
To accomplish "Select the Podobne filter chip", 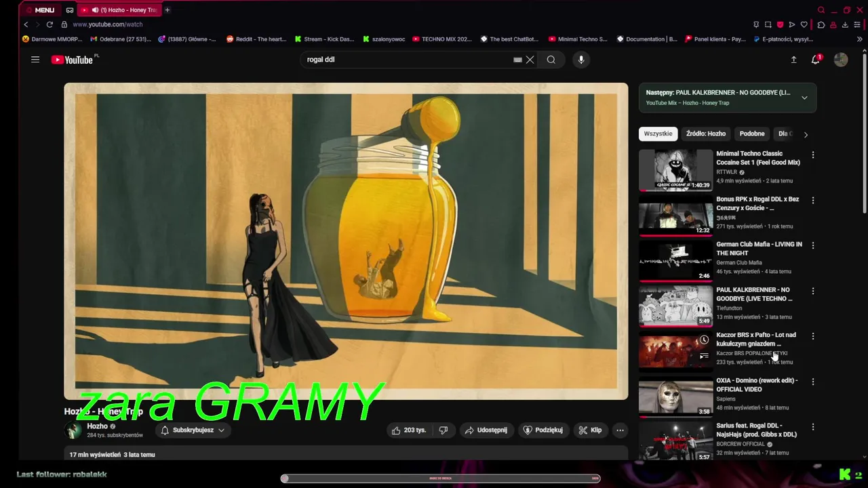I will click(752, 134).
